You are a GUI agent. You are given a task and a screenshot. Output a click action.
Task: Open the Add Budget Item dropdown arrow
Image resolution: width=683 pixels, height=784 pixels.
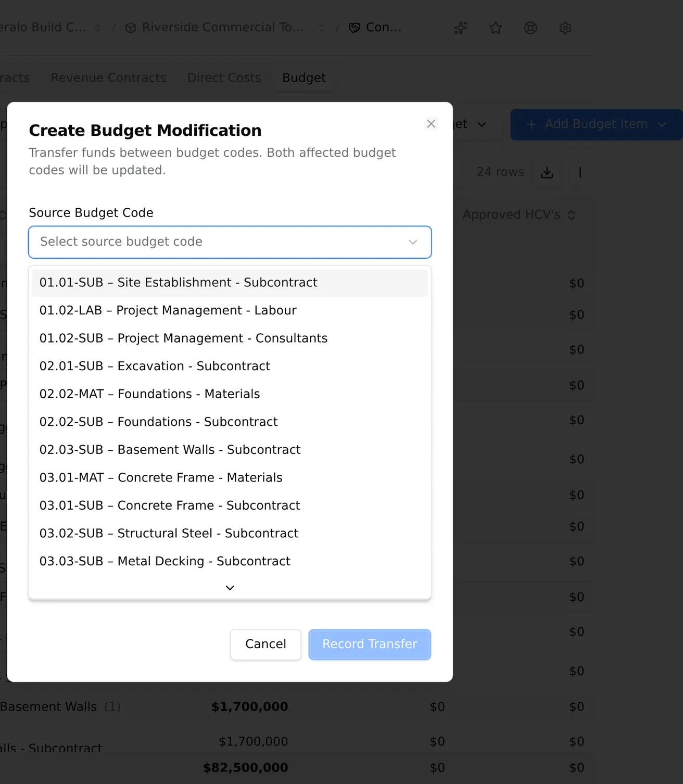[662, 124]
